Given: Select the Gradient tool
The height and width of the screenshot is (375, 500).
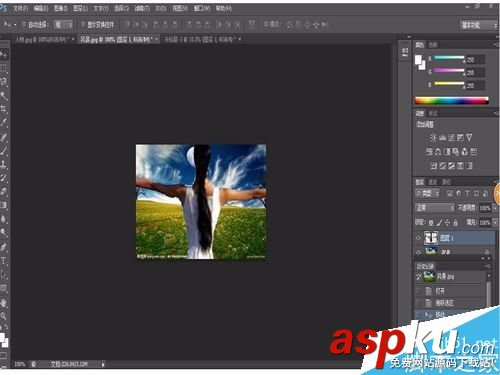Looking at the screenshot, I should 4,205.
